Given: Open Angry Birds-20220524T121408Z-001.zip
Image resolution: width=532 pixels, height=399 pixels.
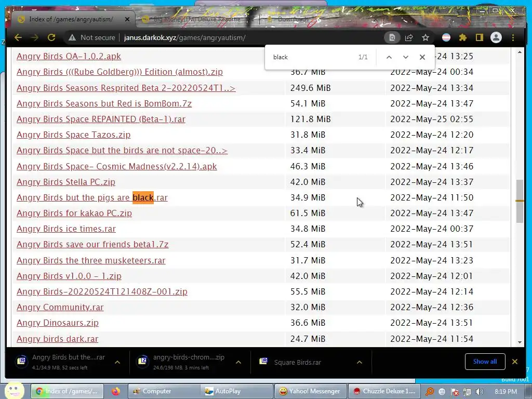Looking at the screenshot, I should (102, 291).
